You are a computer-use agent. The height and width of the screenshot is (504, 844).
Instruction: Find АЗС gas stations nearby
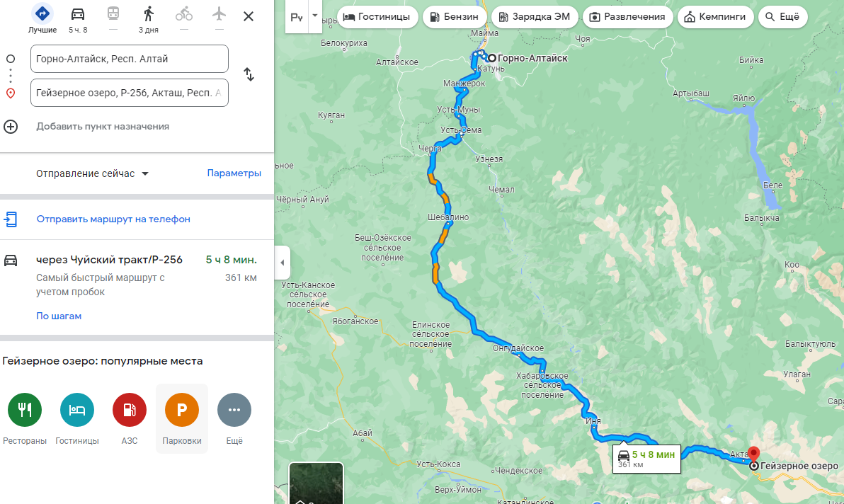[129, 410]
